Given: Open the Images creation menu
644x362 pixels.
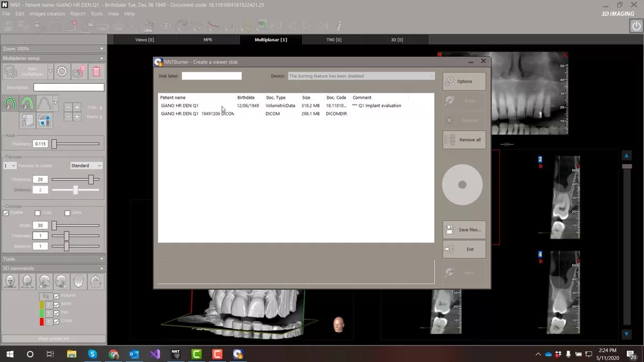Looking at the screenshot, I should point(47,13).
